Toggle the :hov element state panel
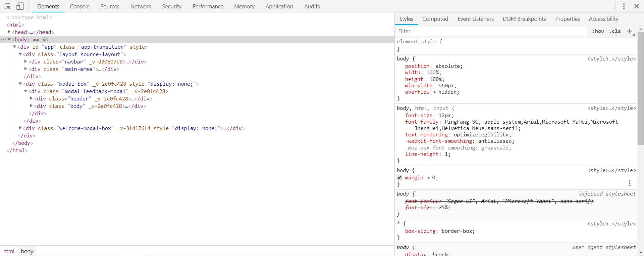 pos(598,31)
